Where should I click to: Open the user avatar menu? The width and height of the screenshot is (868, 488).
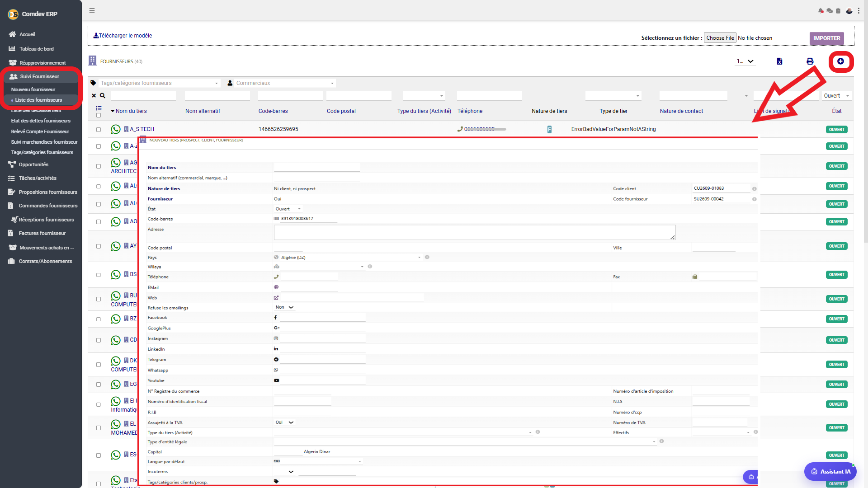[x=849, y=11]
